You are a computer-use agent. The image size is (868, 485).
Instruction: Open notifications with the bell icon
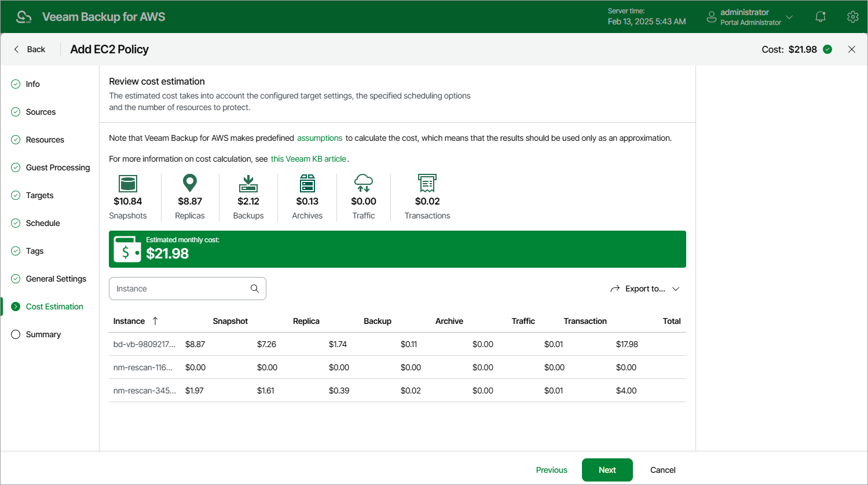pos(821,16)
